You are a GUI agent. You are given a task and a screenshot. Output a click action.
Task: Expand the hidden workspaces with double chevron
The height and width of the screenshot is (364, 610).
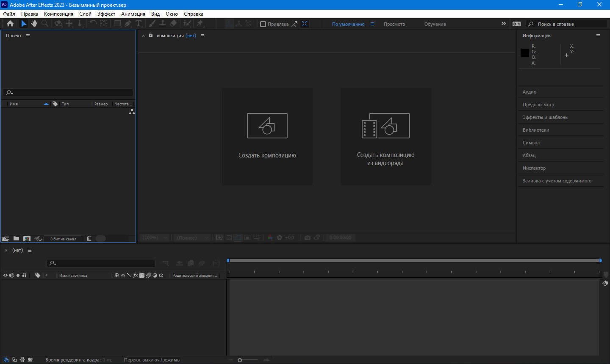coord(503,24)
